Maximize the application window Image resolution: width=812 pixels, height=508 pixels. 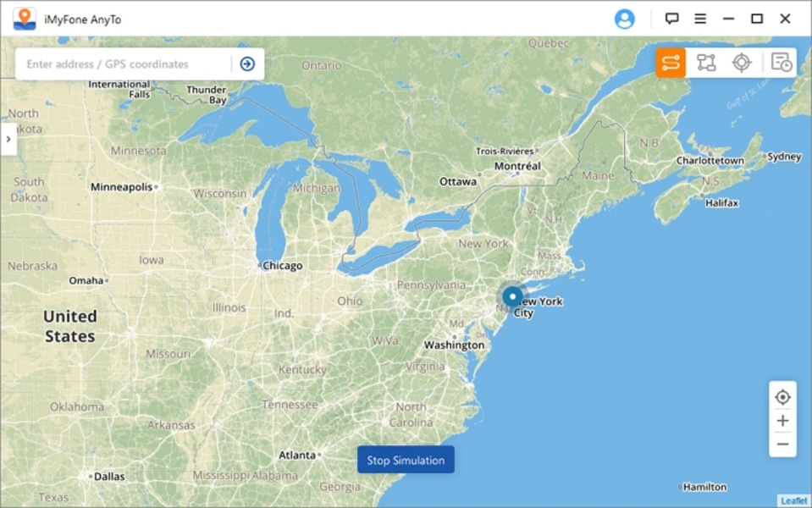pos(757,19)
